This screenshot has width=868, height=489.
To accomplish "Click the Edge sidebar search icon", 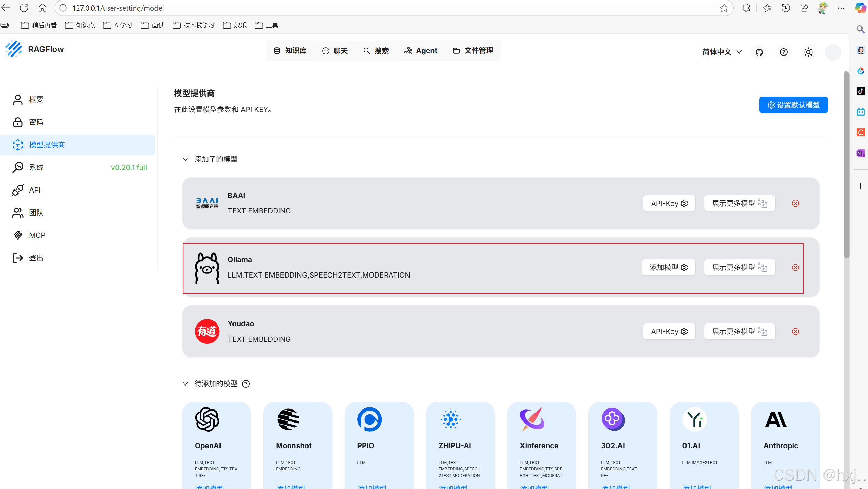I will tap(860, 30).
